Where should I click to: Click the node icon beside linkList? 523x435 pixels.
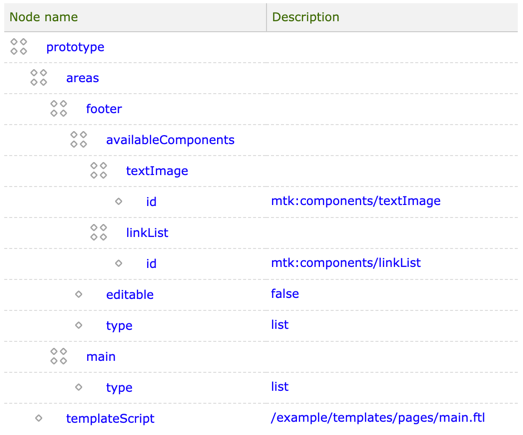(99, 233)
